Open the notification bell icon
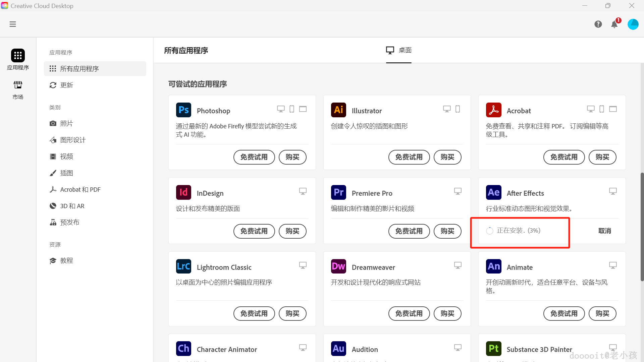644x362 pixels. click(614, 24)
